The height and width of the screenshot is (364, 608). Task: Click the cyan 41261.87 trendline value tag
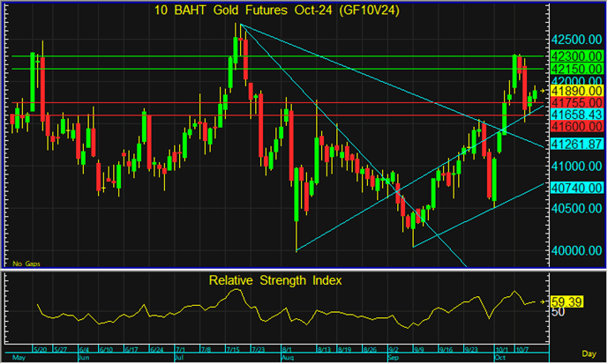point(576,144)
